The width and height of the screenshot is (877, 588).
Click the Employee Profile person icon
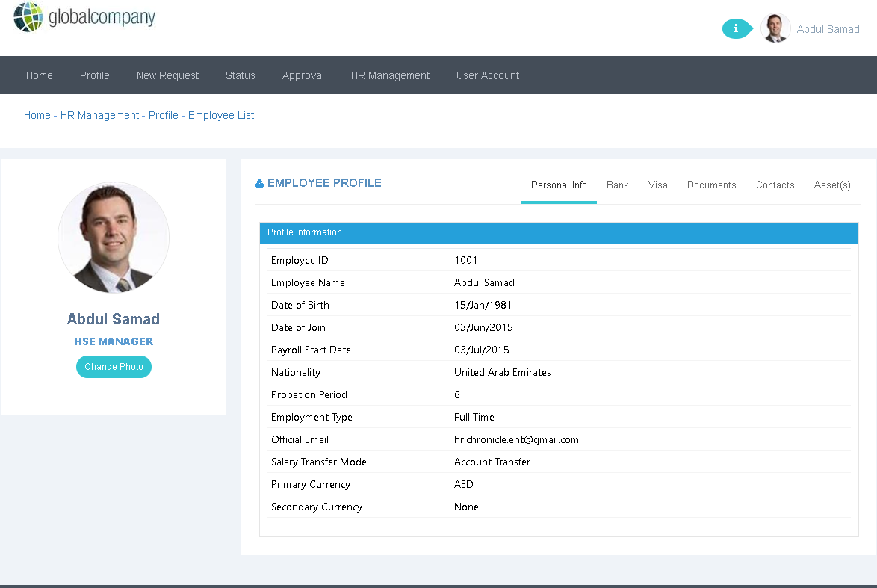point(258,182)
